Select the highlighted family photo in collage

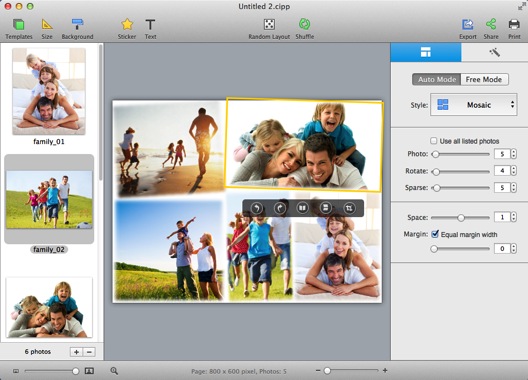point(304,145)
